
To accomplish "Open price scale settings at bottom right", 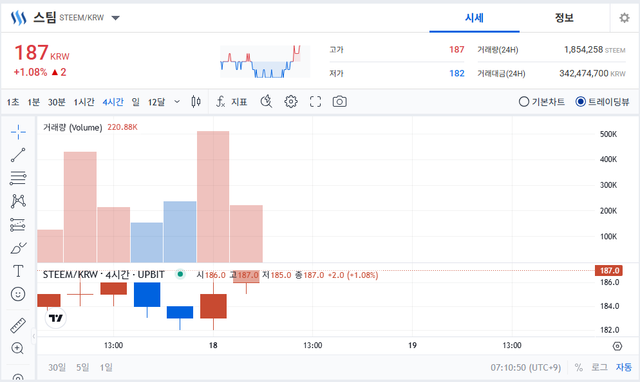I will pyautogui.click(x=618, y=346).
